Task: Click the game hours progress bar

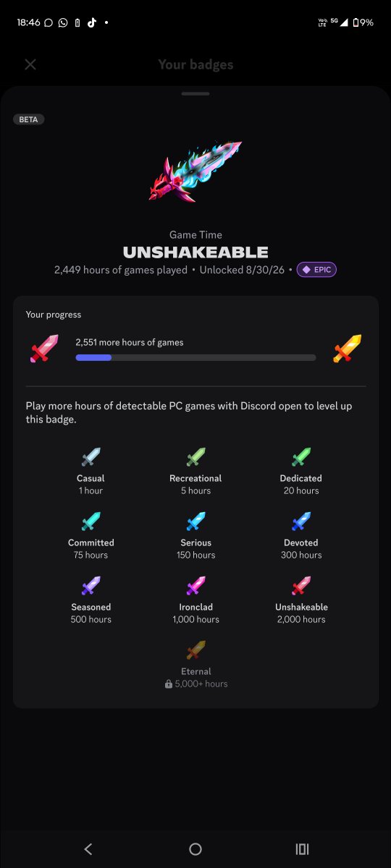Action: point(195,357)
